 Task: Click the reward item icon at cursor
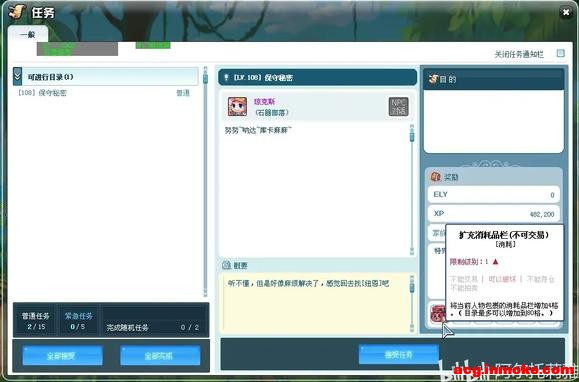pos(438,314)
